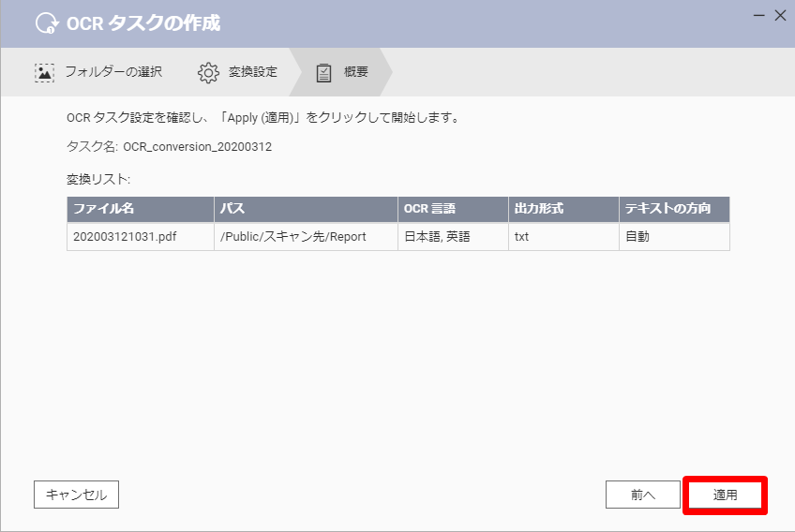
Task: Click the 出力形式 column header
Action: (563, 209)
